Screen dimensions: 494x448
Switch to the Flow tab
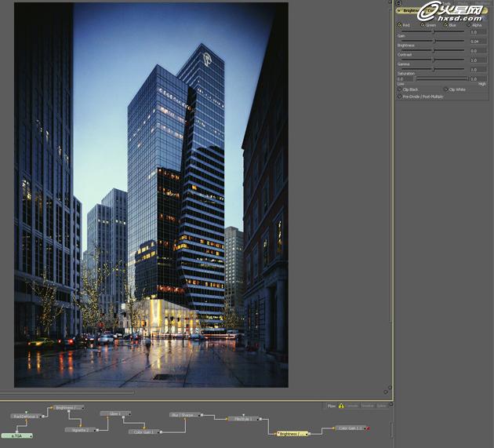pyautogui.click(x=331, y=406)
